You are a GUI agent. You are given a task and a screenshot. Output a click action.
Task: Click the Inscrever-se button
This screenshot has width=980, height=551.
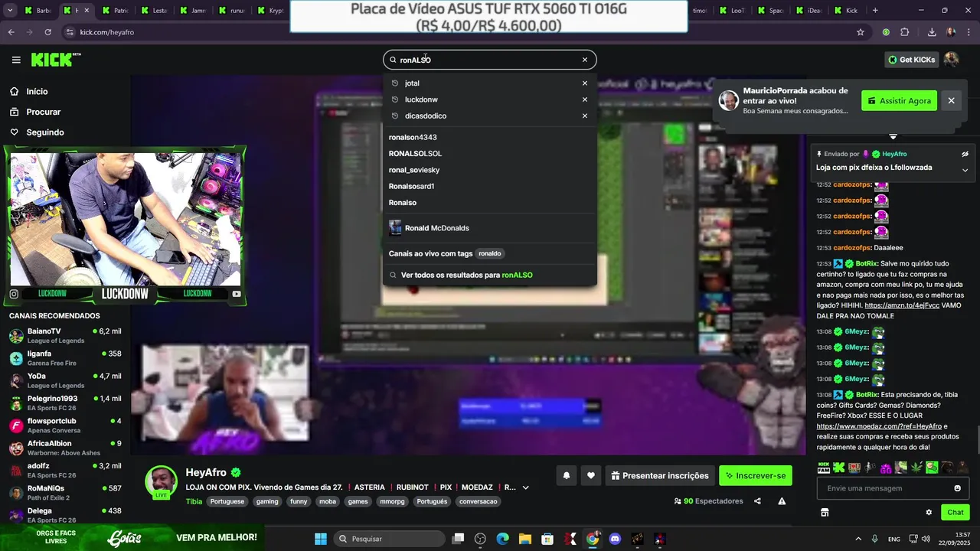click(x=756, y=476)
